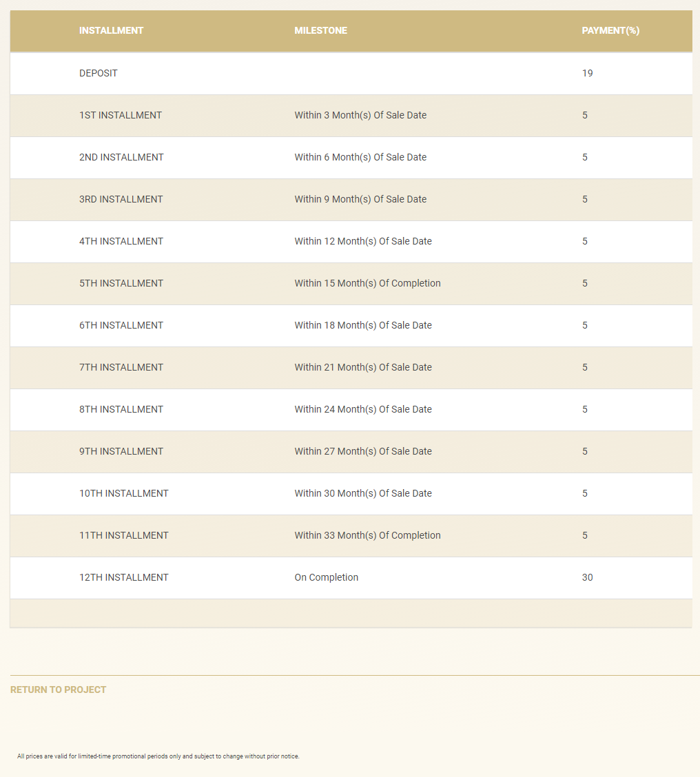Select the 6TH INSTALLMENT row label

tap(121, 325)
